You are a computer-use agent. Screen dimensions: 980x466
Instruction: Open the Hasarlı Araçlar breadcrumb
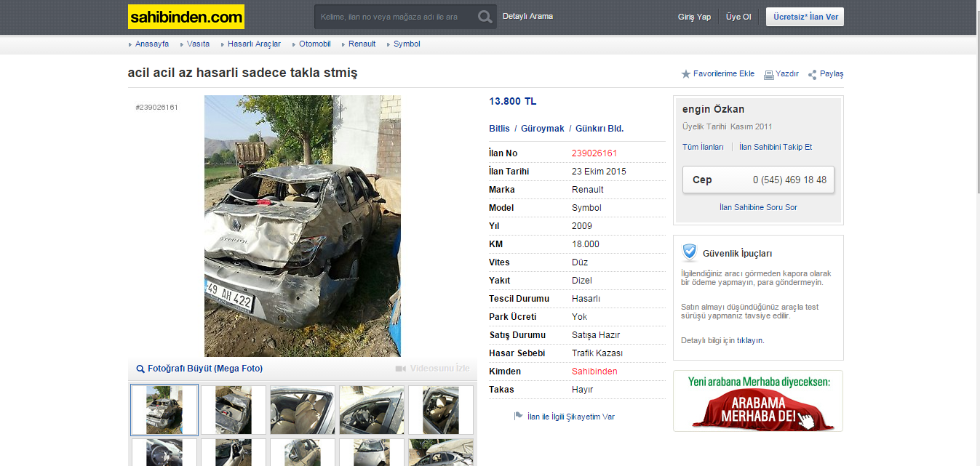[x=254, y=44]
